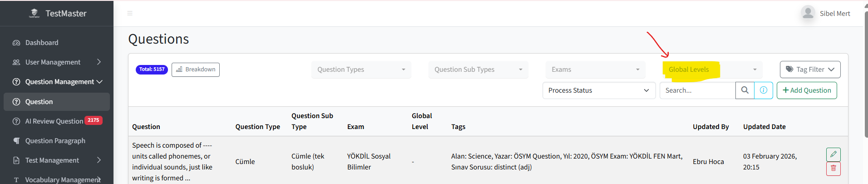The height and width of the screenshot is (184, 868).
Task: Open the Question Types dropdown
Action: (x=361, y=70)
